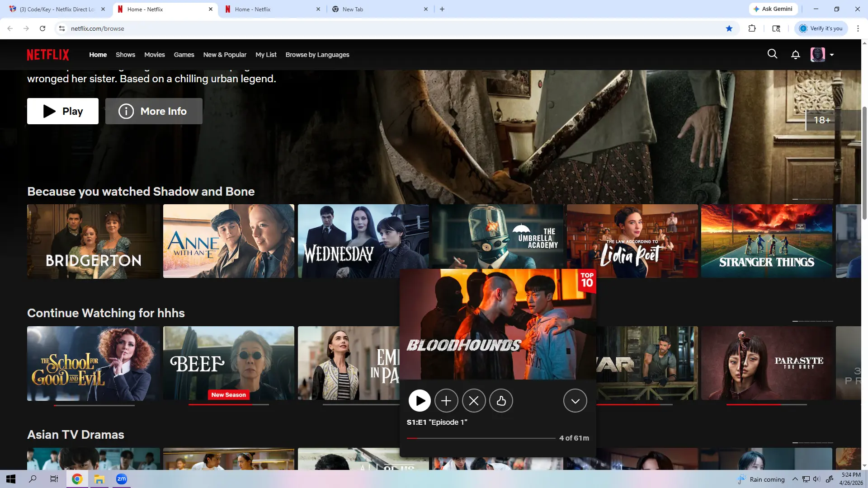Image resolution: width=868 pixels, height=488 pixels.
Task: Open the Movies section
Action: pos(155,55)
